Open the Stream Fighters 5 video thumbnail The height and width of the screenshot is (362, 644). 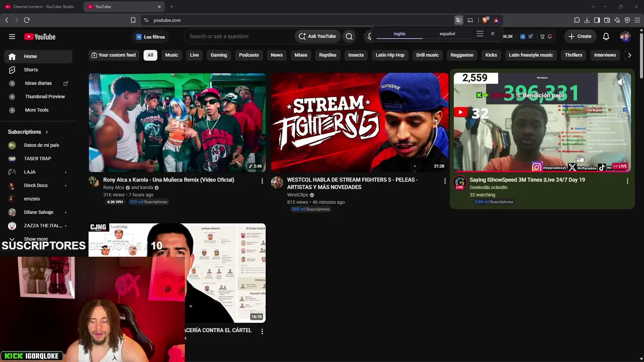tap(360, 123)
